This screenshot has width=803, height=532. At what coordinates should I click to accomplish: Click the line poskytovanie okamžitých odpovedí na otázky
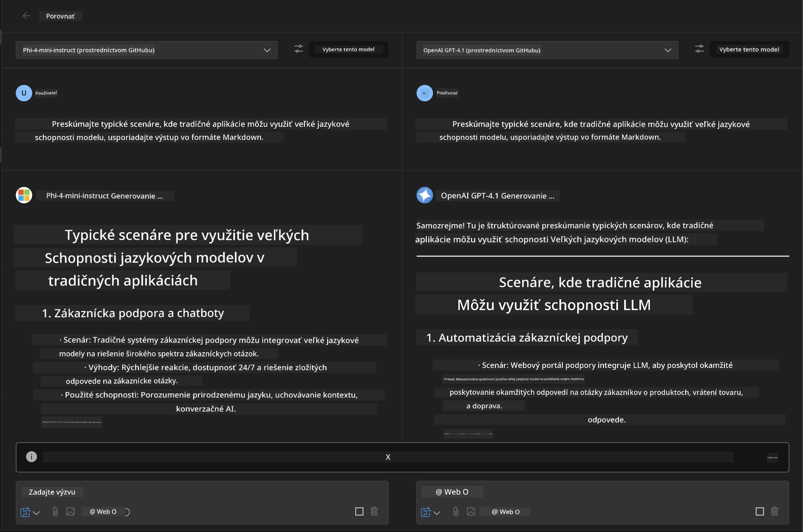click(596, 392)
